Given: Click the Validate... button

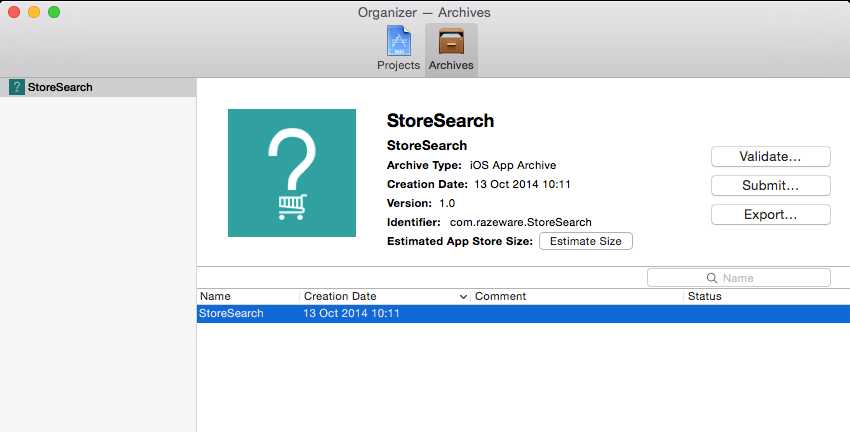Looking at the screenshot, I should [x=770, y=157].
